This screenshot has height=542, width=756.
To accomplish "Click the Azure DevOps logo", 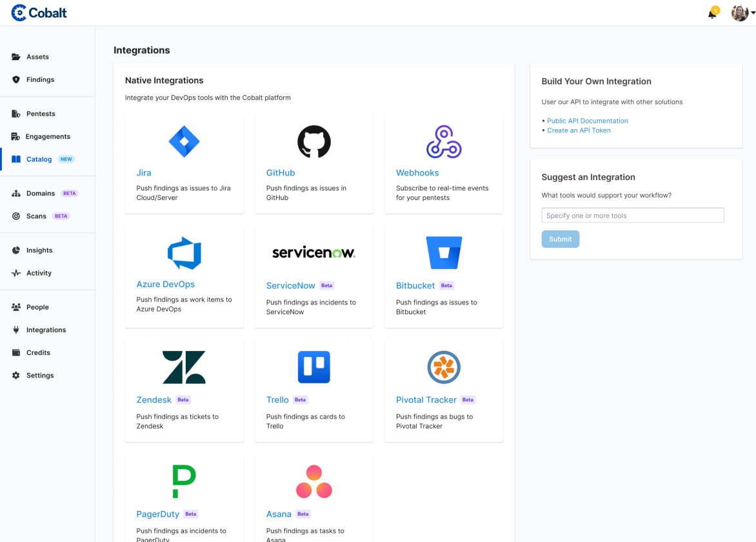I will pos(184,253).
